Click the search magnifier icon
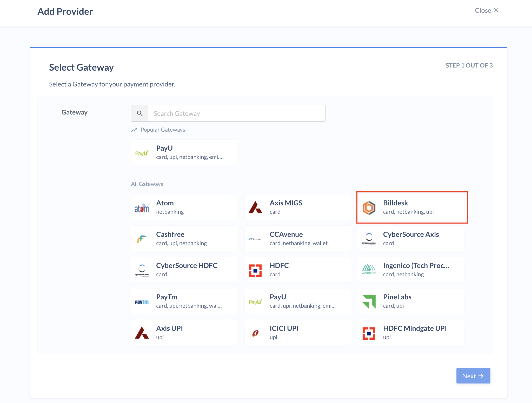The width and height of the screenshot is (532, 403). coord(140,113)
